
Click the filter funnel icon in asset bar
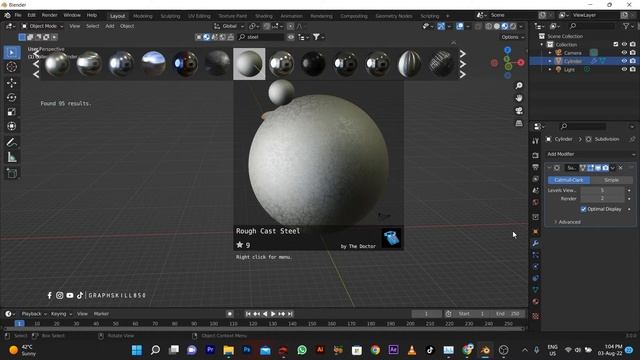click(x=316, y=37)
